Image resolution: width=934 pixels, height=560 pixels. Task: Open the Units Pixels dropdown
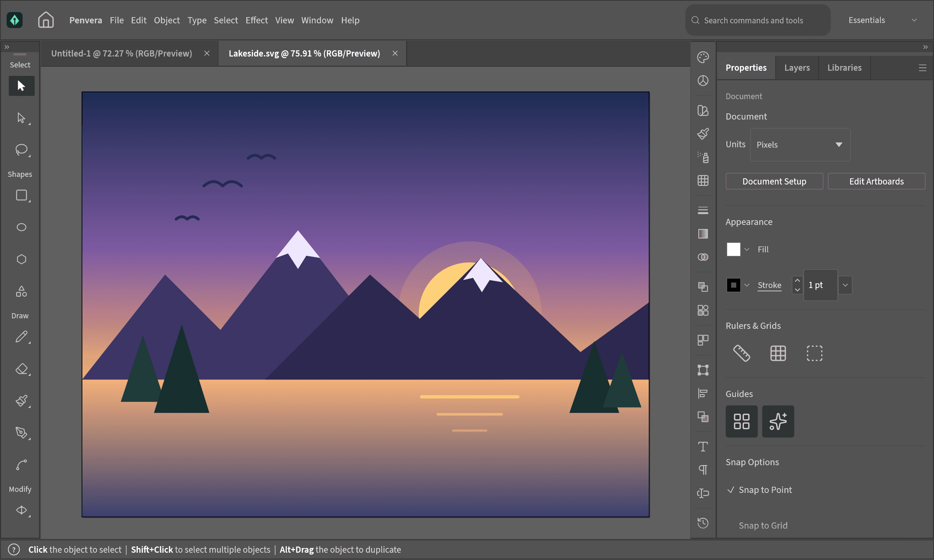(800, 145)
